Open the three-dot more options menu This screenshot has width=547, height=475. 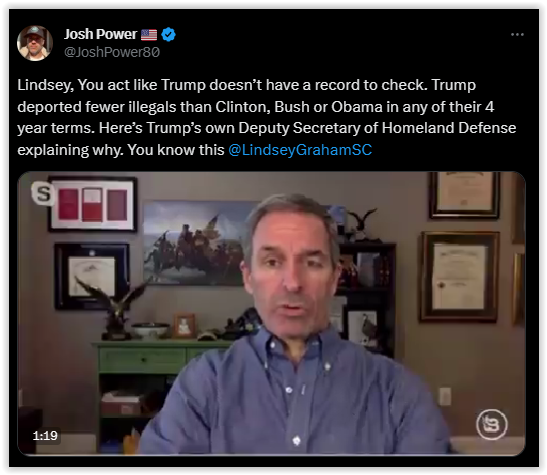point(517,35)
